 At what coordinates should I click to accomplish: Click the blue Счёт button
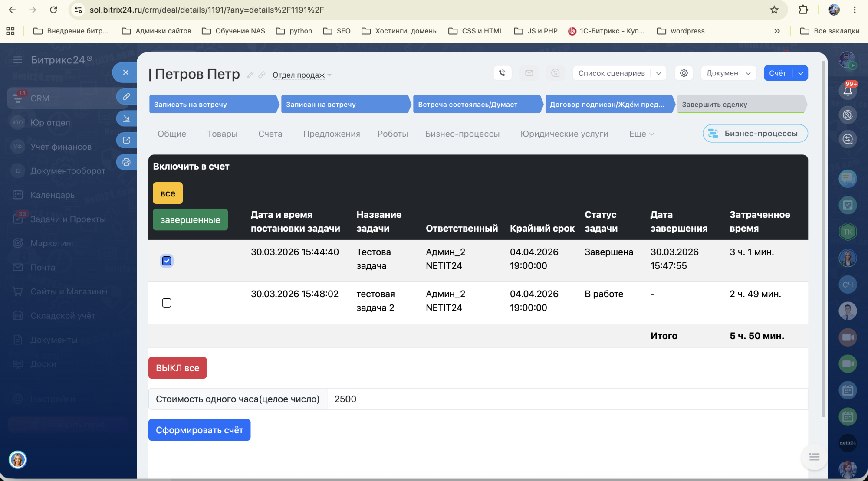778,73
